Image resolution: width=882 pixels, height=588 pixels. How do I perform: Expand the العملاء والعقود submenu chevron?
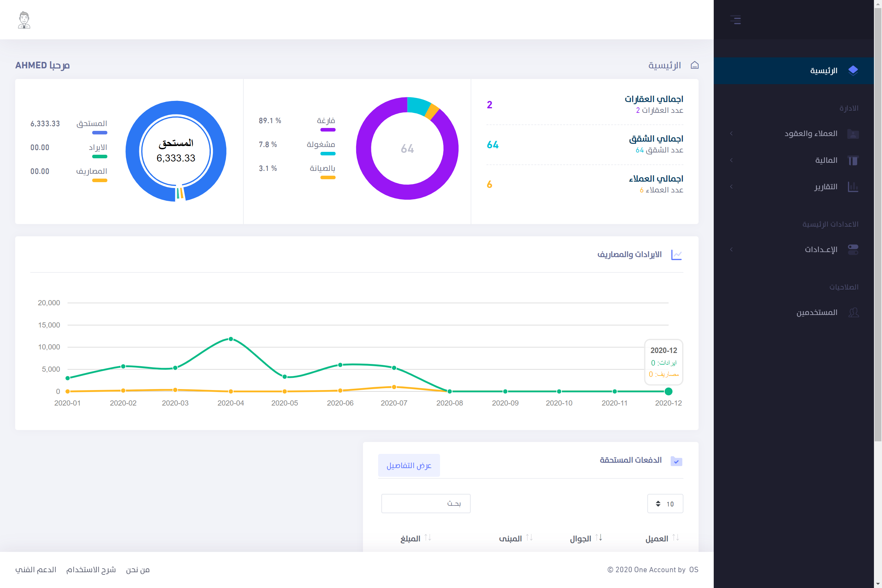point(731,133)
